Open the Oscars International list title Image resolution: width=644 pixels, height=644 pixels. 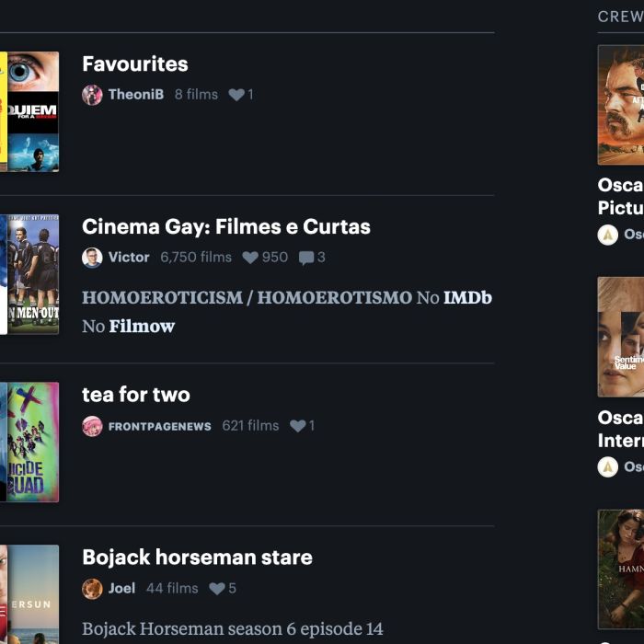(621, 430)
